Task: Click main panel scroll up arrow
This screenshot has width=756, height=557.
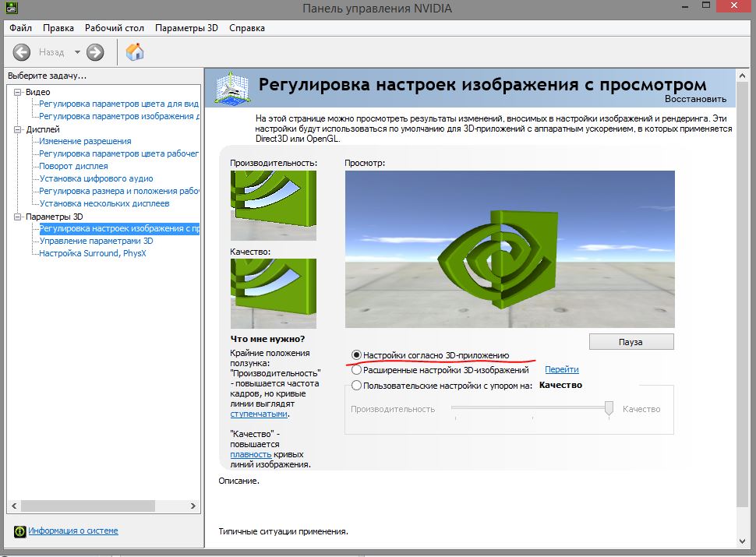Action: click(742, 76)
